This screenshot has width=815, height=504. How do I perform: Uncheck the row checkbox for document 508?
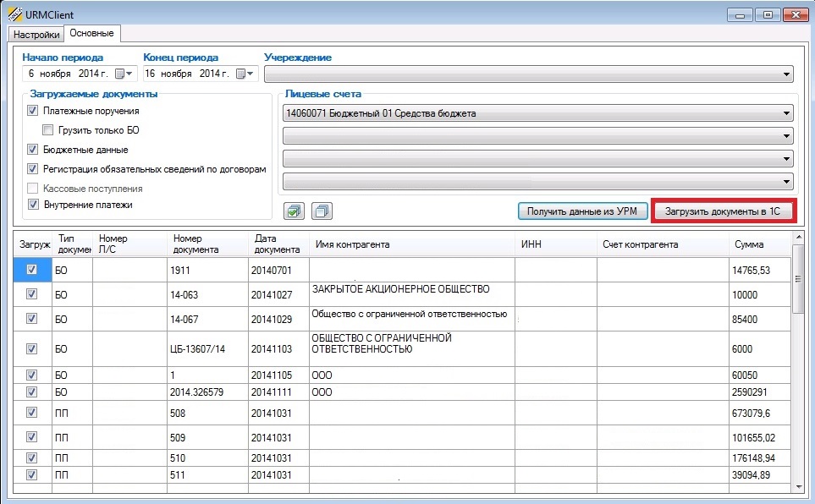point(31,413)
